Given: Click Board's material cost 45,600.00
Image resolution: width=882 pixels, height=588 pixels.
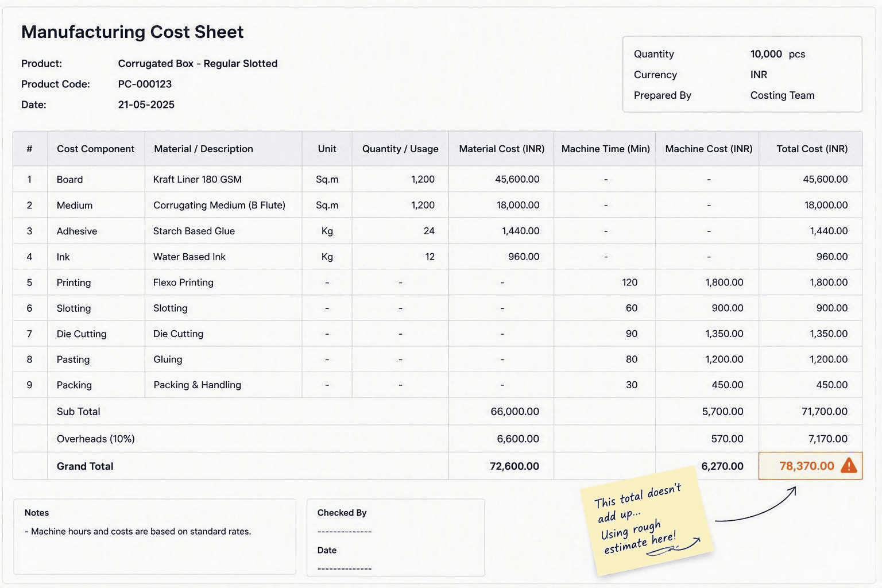Looking at the screenshot, I should [x=517, y=179].
